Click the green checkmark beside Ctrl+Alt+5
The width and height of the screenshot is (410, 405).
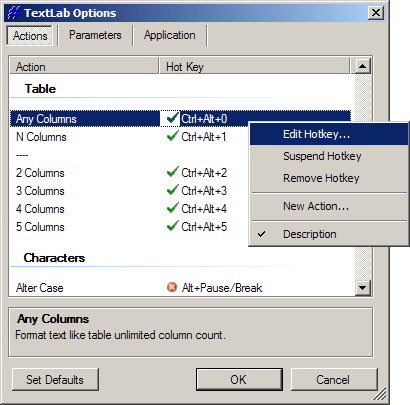[x=172, y=226]
